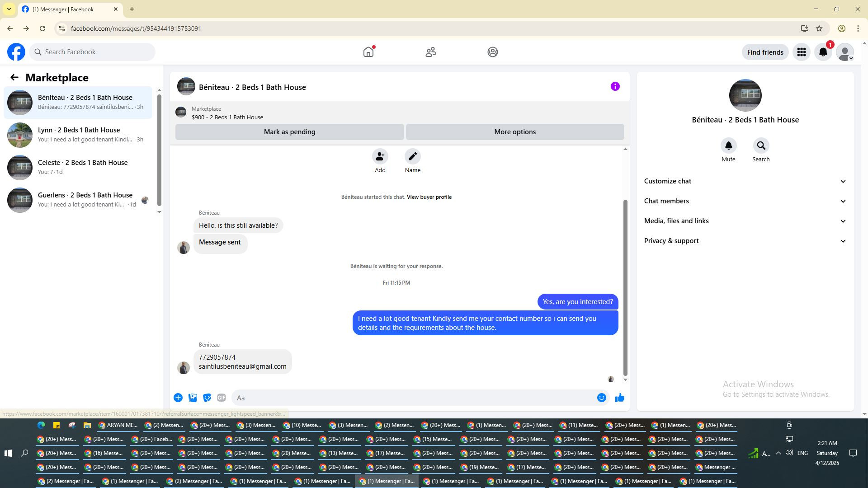The image size is (868, 488).
Task: Go to Facebook home via the logo
Action: click(x=16, y=52)
